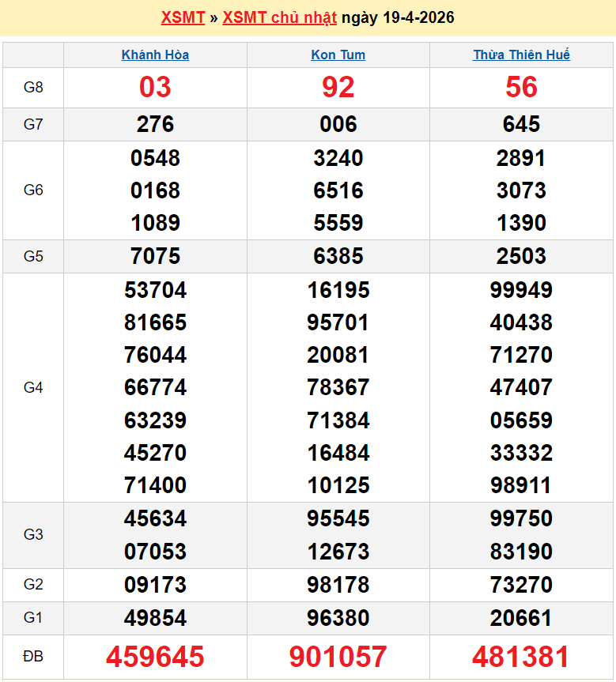This screenshot has width=616, height=682.
Task: Click the date text ngày 19-4-2026
Action: tap(398, 17)
